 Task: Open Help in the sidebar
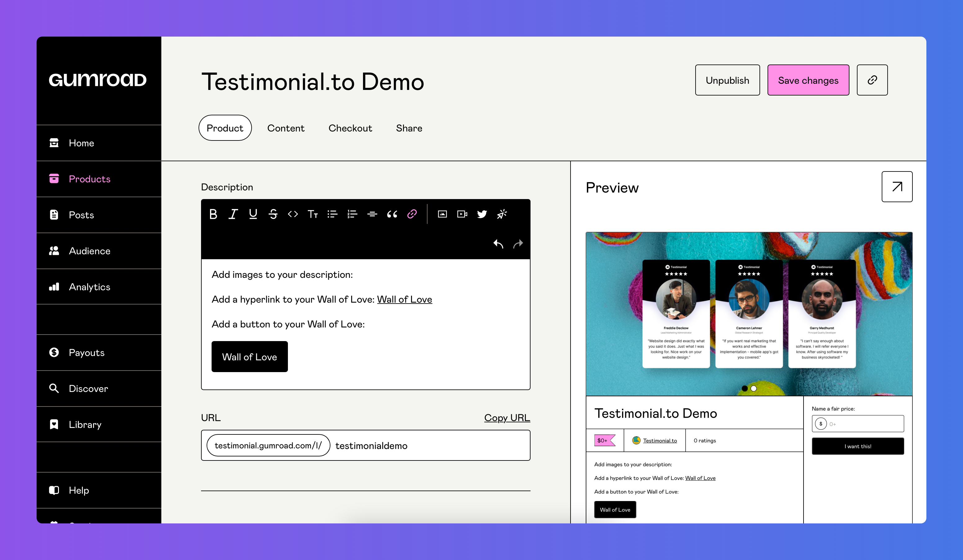[99, 490]
